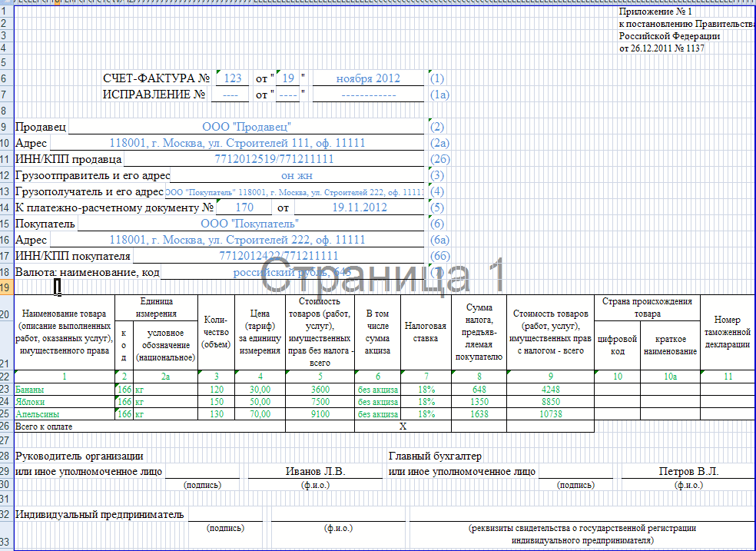
Task: Select consignee cell with 'ООО "Покупатель" 118001'
Action: tap(294, 191)
